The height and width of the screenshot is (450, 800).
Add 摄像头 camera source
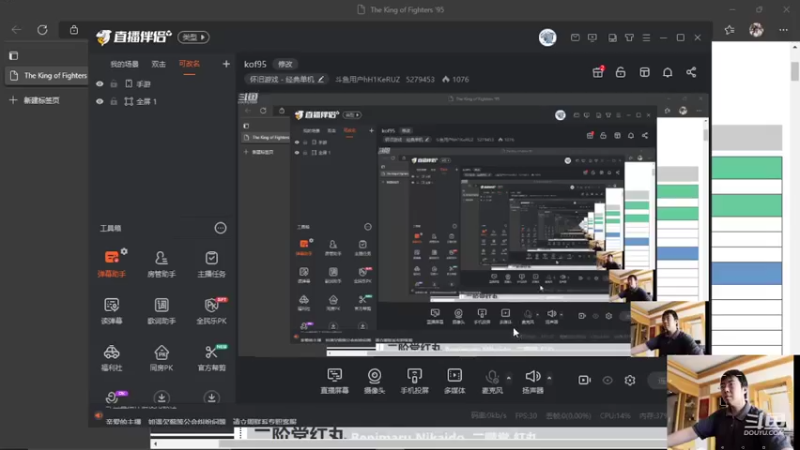tap(374, 381)
